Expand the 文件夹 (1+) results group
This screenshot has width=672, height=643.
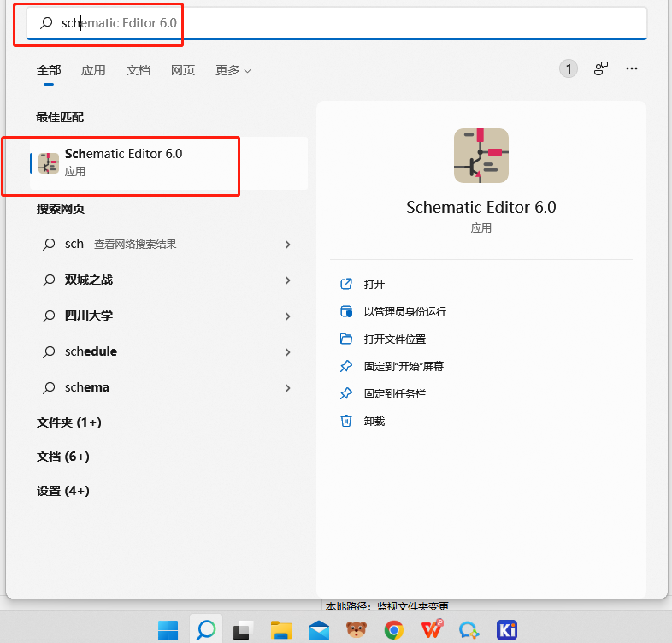(x=69, y=422)
